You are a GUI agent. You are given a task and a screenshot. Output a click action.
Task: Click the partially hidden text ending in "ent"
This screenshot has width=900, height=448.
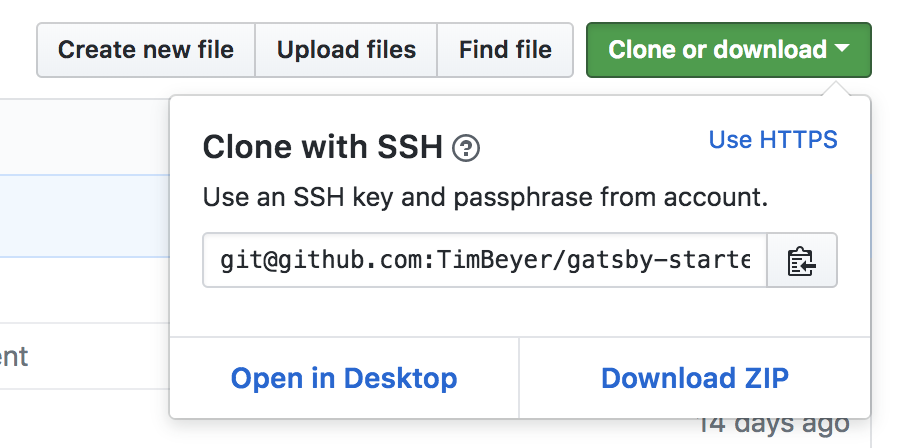[x=14, y=357]
